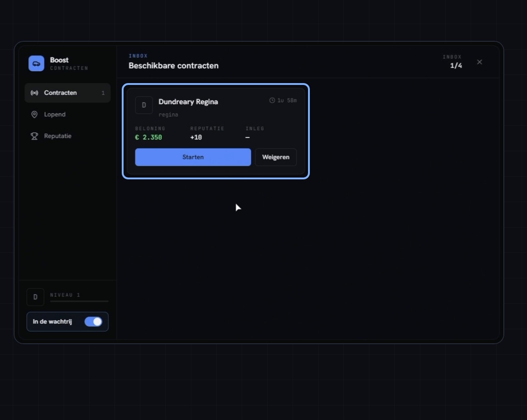Click the Beschikbare contracten heading
The image size is (527, 420).
[174, 66]
